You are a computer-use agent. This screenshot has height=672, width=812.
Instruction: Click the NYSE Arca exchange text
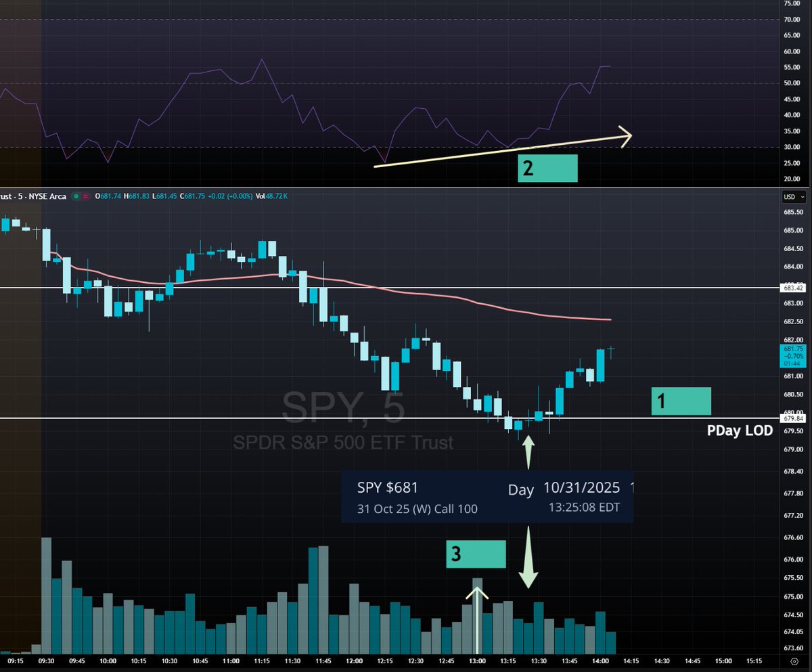point(47,196)
